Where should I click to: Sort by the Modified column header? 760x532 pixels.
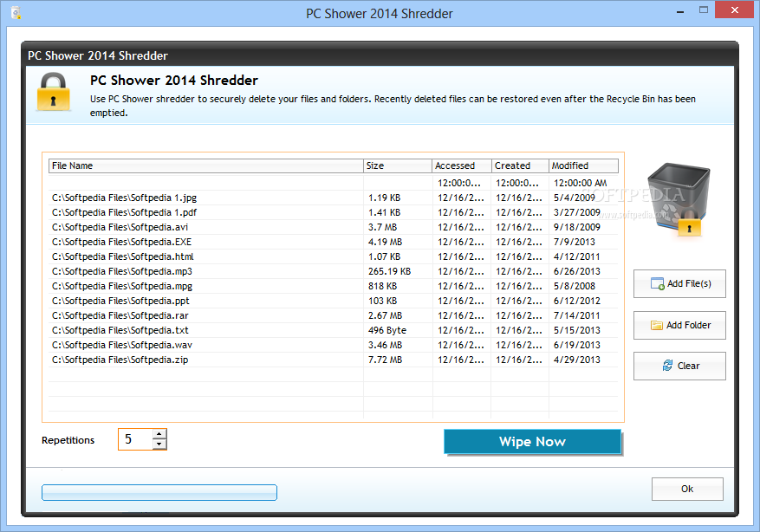click(583, 165)
